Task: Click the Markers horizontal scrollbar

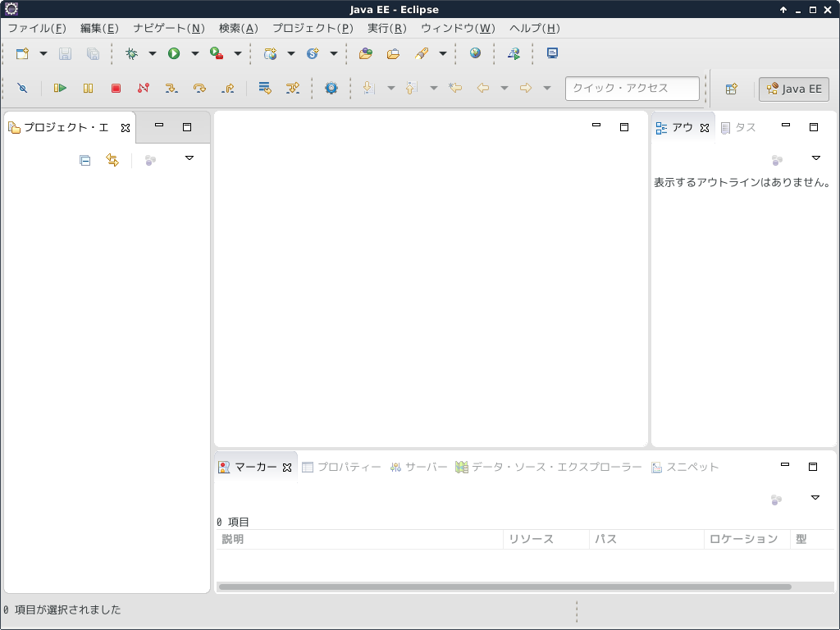Action: tap(505, 587)
